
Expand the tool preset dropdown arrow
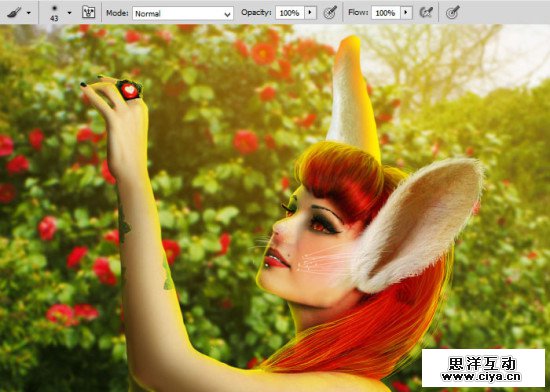click(29, 13)
